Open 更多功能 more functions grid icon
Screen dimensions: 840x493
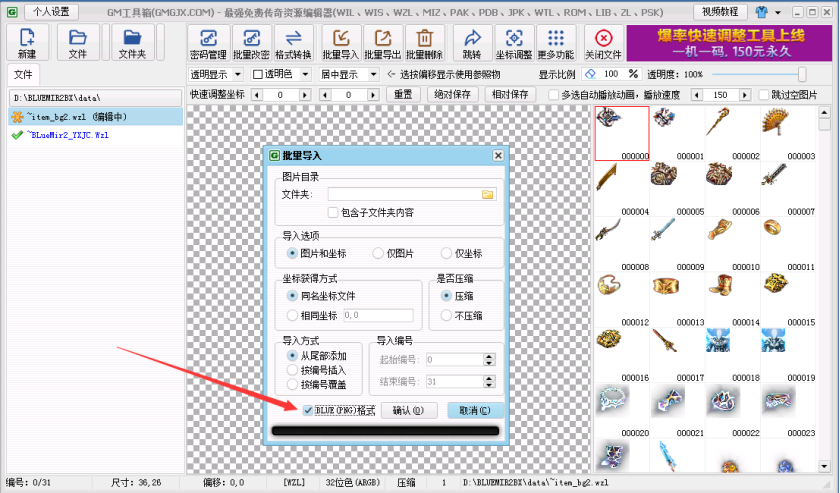point(556,43)
